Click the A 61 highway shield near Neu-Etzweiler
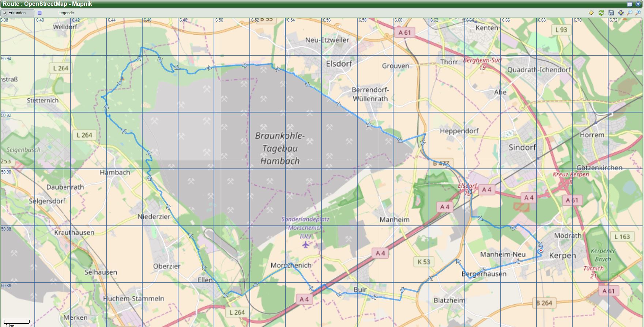644x327 pixels. (404, 33)
